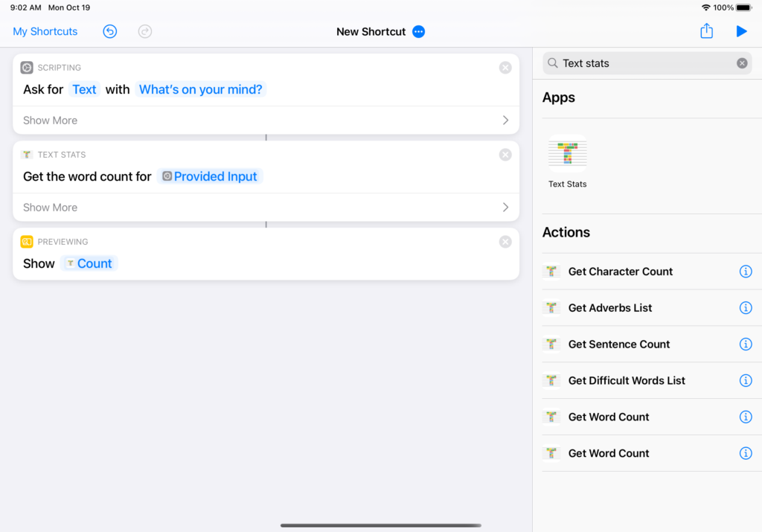Undo the last change
The width and height of the screenshot is (762, 532).
pyautogui.click(x=110, y=31)
